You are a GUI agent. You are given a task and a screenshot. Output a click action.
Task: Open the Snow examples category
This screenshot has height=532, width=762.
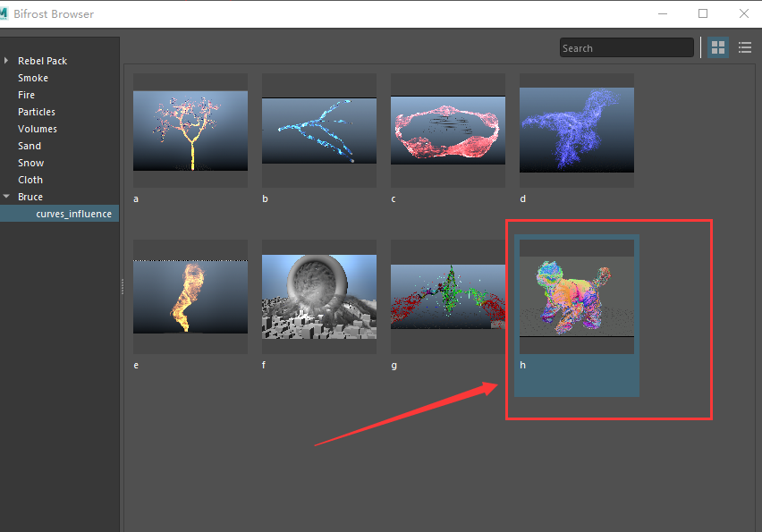point(30,162)
